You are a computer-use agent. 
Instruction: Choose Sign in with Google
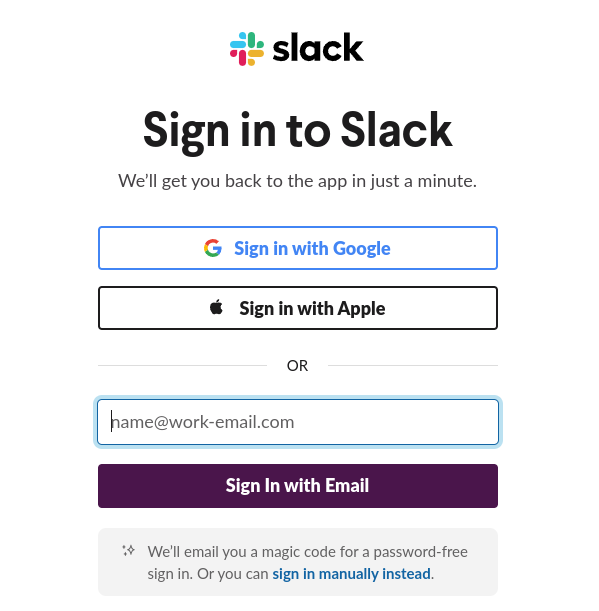click(x=298, y=248)
